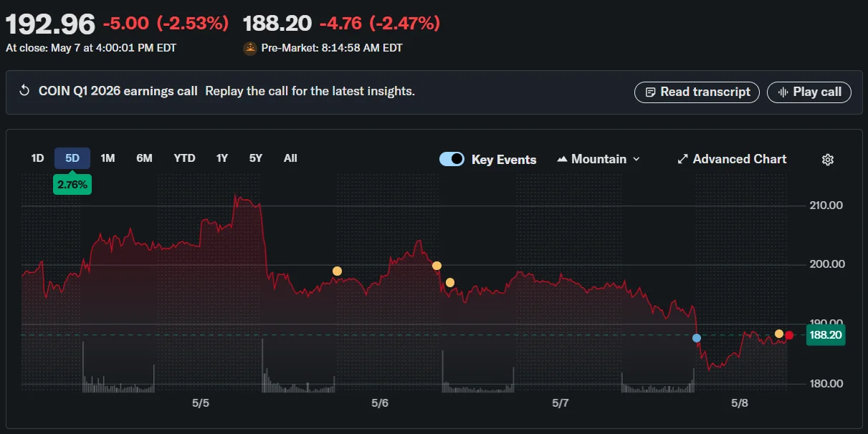This screenshot has height=434, width=868.
Task: Click the Play call button
Action: (809, 92)
